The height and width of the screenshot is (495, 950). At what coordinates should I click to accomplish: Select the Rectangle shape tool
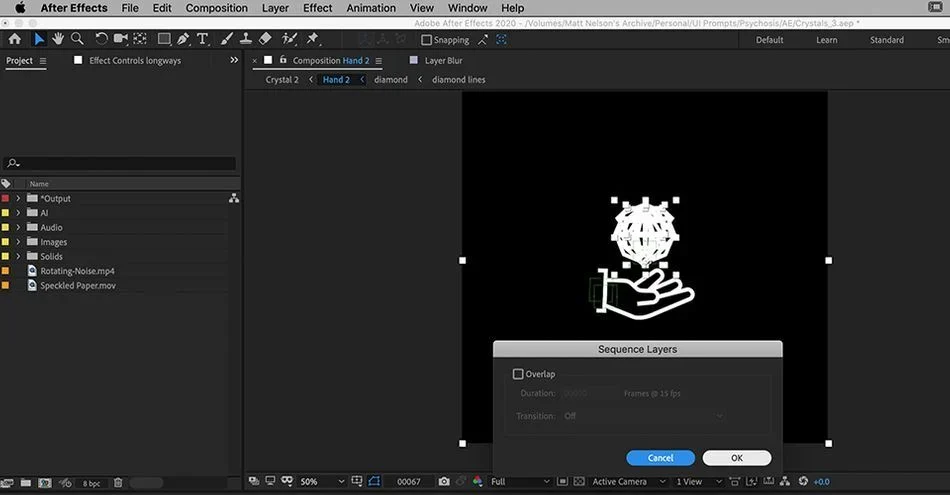pos(164,39)
